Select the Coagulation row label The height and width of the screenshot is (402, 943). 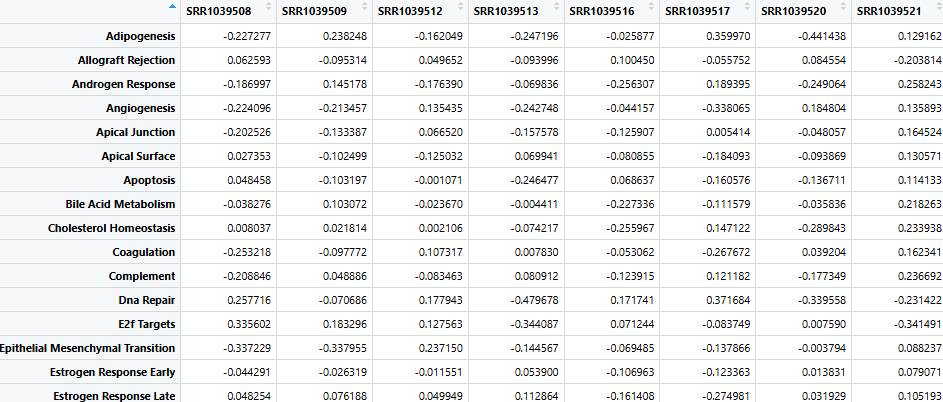[x=144, y=252]
